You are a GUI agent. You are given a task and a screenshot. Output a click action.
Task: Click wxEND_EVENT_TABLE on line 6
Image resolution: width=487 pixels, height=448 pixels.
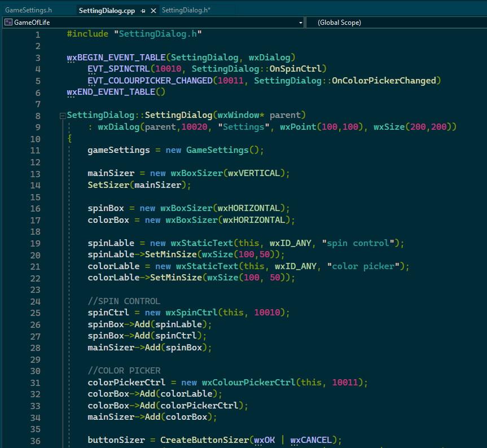111,92
